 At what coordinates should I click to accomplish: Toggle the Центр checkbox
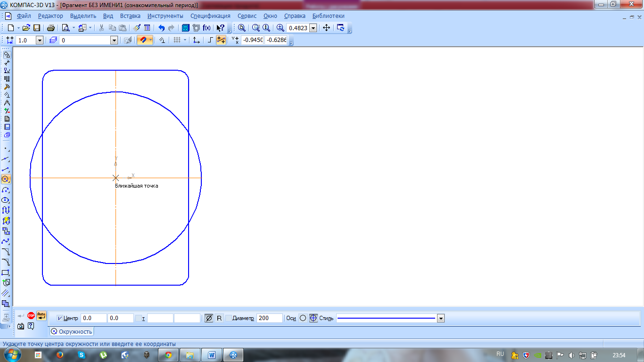(x=59, y=318)
